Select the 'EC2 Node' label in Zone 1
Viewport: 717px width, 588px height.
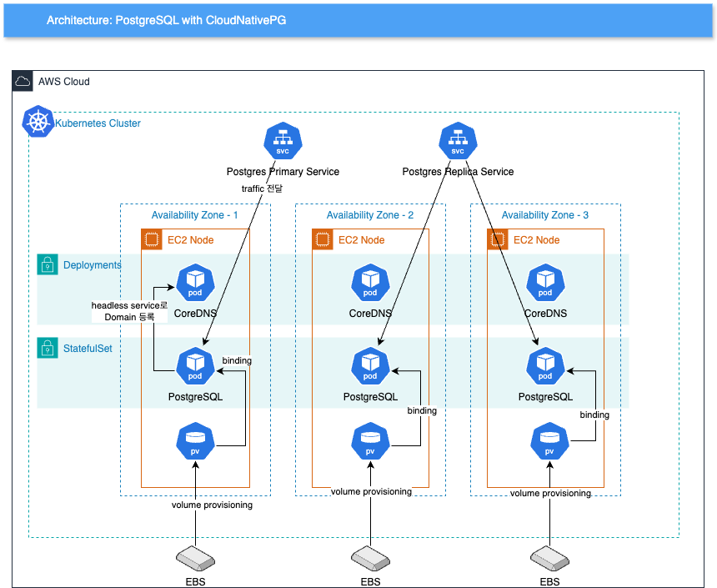click(191, 239)
